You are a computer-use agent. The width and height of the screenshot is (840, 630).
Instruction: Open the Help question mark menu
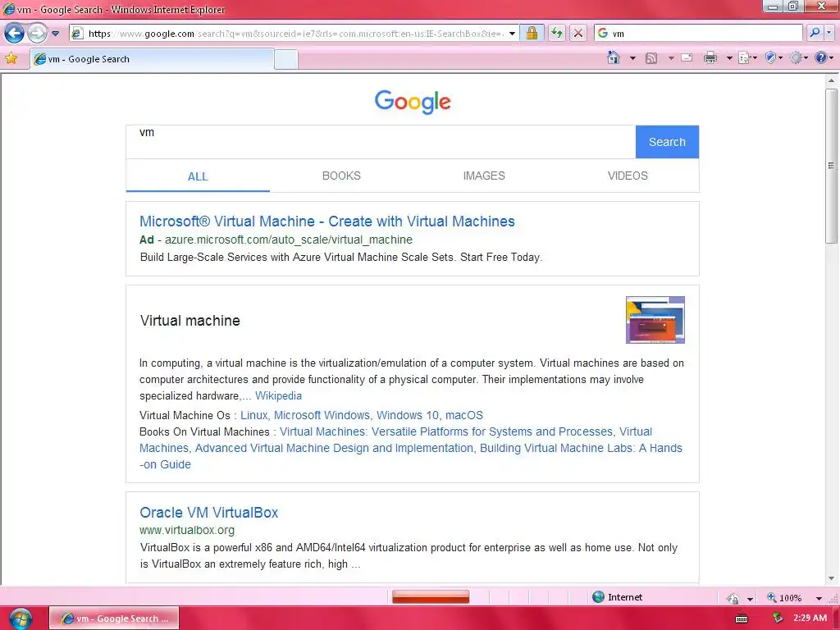824,57
